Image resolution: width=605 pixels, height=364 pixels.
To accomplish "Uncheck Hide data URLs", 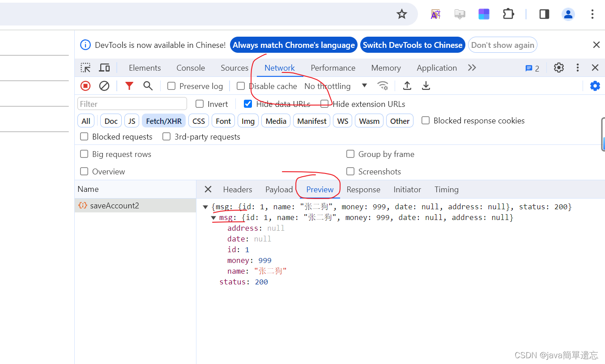I will (x=248, y=103).
